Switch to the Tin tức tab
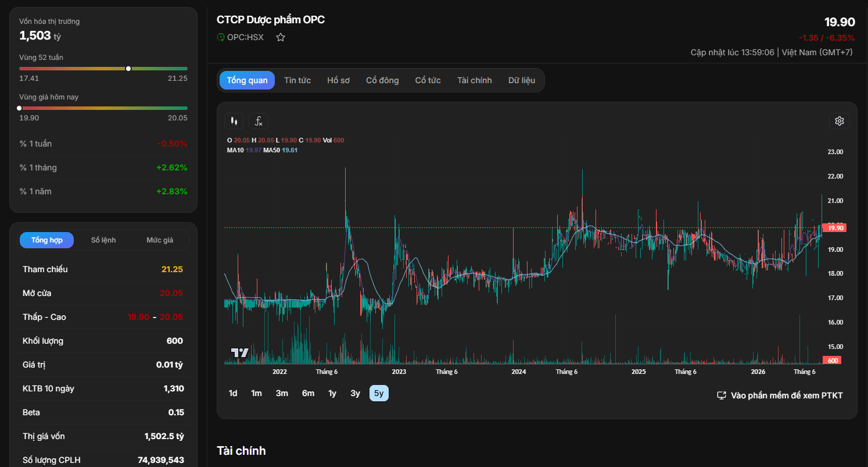 [x=297, y=80]
